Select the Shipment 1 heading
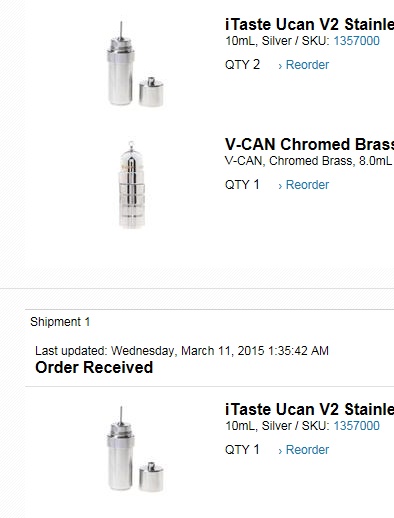This screenshot has width=394, height=518. [x=60, y=322]
